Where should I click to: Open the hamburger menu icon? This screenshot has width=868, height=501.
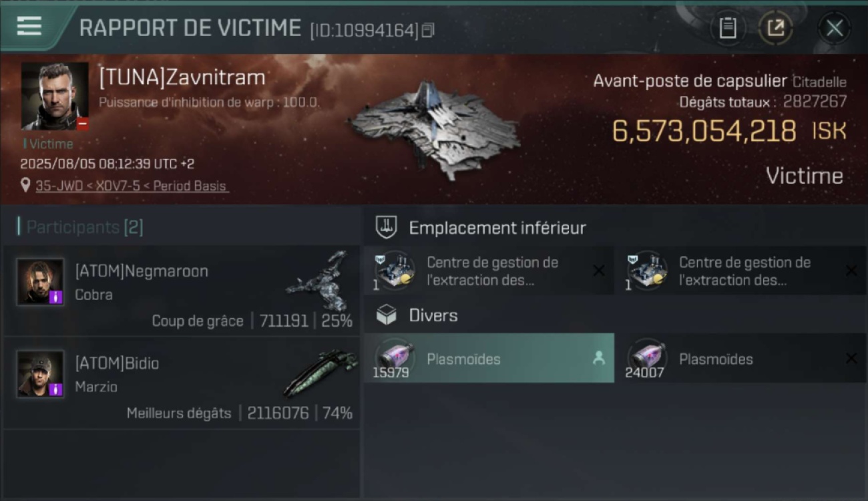29,26
